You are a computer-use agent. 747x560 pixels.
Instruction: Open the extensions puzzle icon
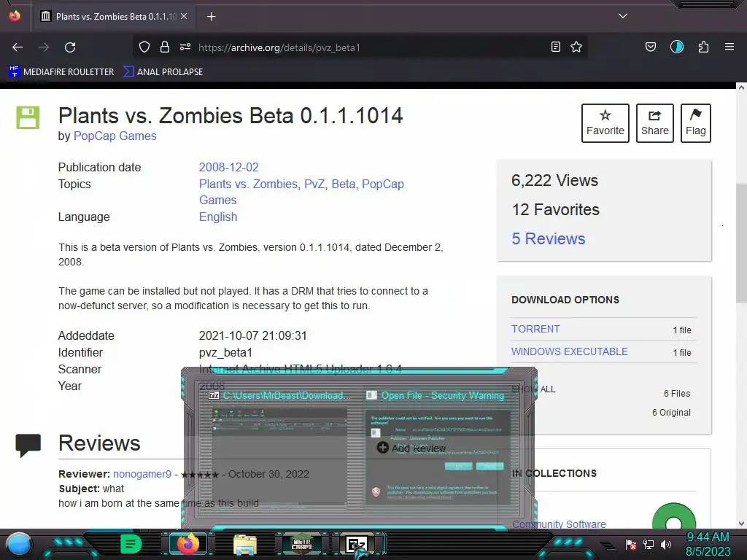point(703,47)
